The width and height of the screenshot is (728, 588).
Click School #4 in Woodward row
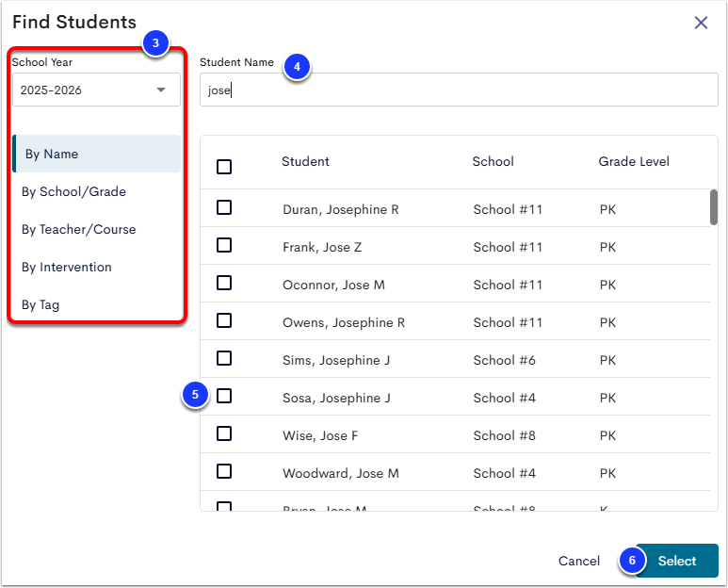504,473
